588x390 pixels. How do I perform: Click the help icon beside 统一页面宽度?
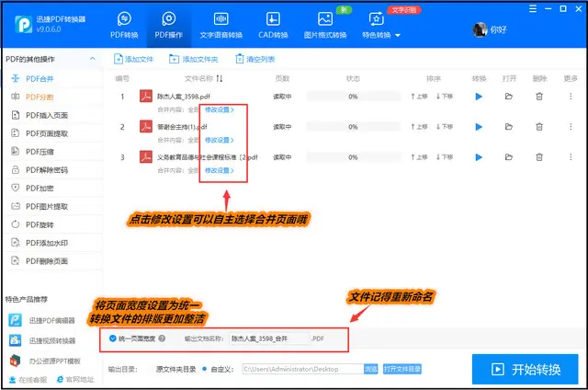click(x=162, y=338)
